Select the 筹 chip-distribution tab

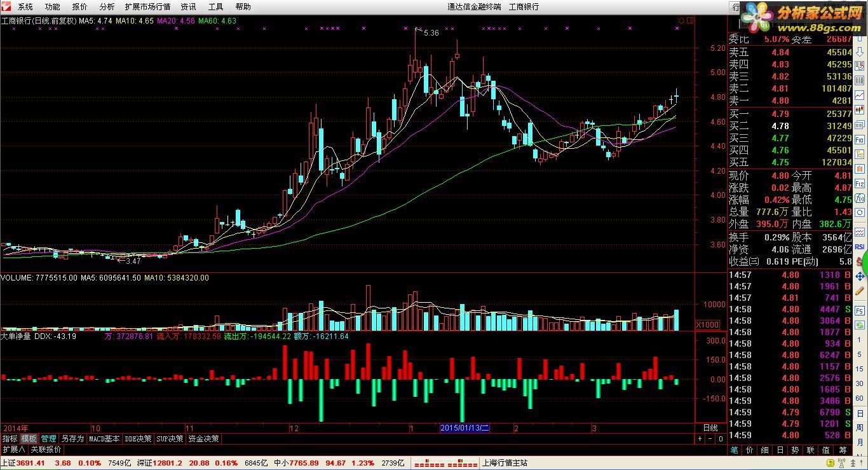pyautogui.click(x=842, y=450)
